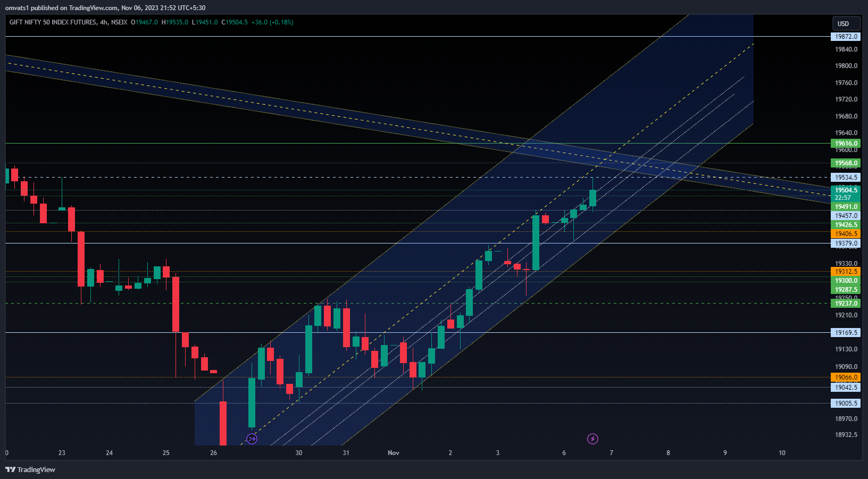
Task: Select the orange 19406.5 price label
Action: pyautogui.click(x=846, y=234)
